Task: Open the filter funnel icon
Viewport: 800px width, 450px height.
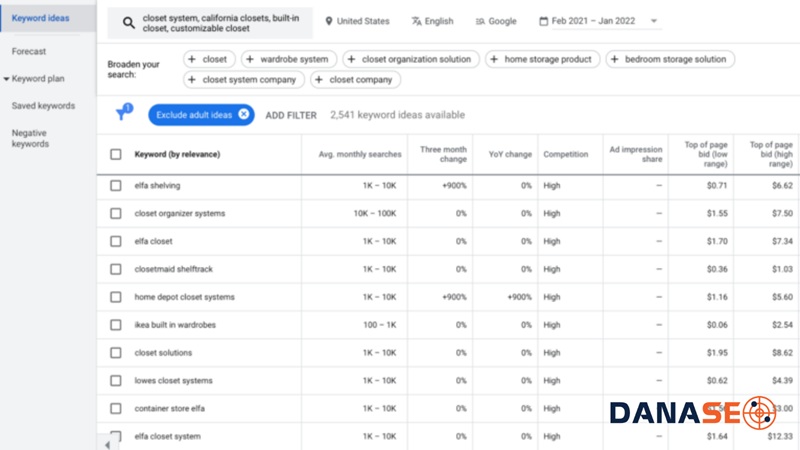Action: [123, 112]
